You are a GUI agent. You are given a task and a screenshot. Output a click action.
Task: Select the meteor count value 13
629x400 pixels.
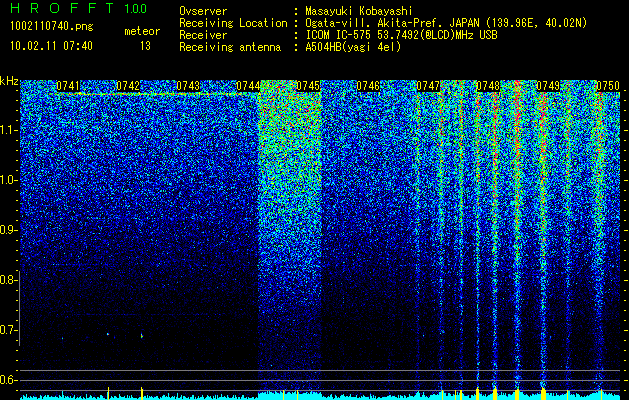(145, 46)
